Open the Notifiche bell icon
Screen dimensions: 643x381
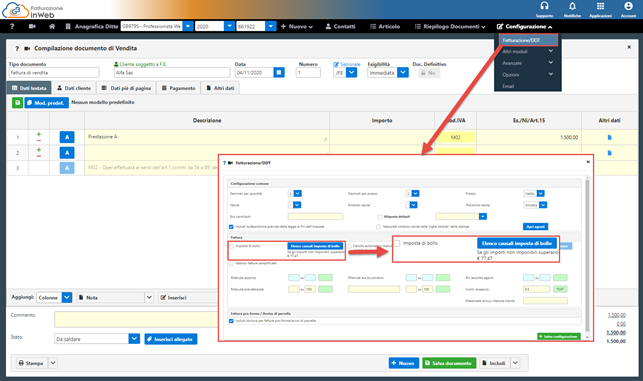[572, 6]
